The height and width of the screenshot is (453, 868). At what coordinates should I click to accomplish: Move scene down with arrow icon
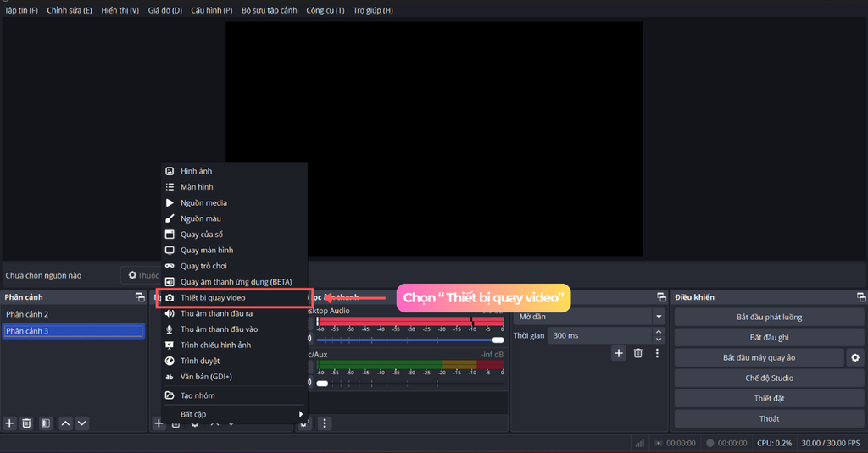pyautogui.click(x=82, y=423)
